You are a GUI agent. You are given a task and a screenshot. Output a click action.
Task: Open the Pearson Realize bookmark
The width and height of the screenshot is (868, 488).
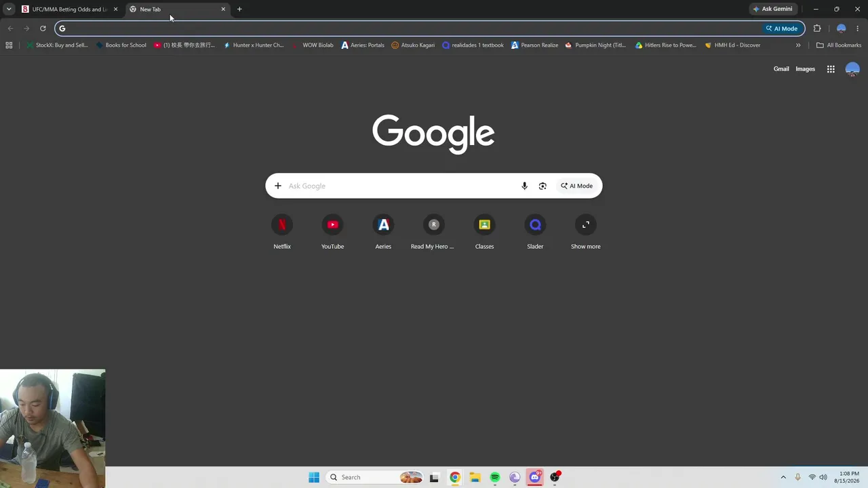534,45
